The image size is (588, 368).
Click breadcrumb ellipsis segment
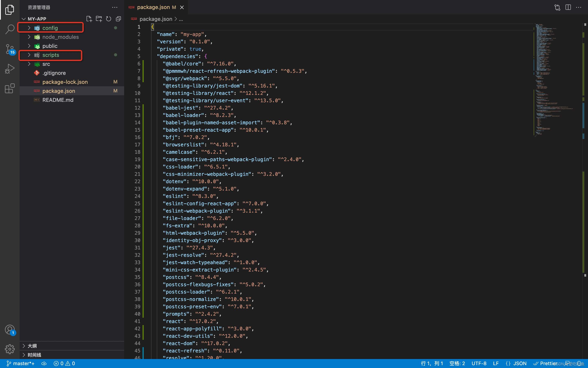point(181,19)
